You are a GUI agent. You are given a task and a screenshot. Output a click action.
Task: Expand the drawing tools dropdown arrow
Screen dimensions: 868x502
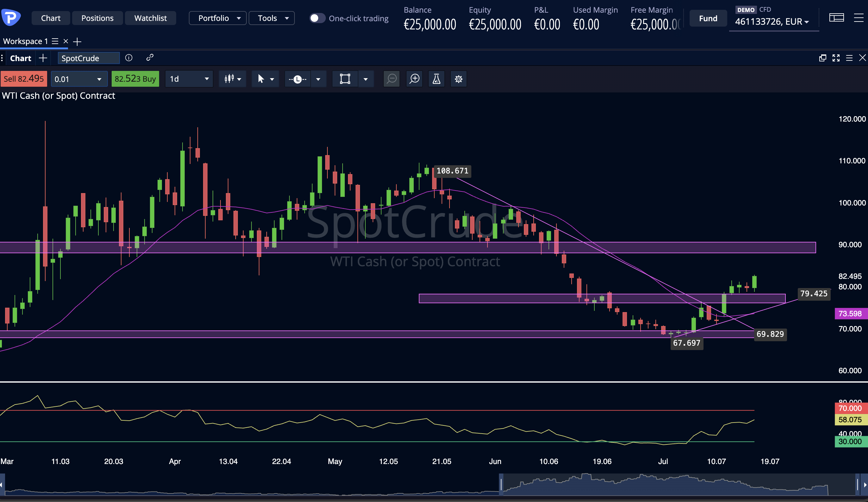coord(318,79)
